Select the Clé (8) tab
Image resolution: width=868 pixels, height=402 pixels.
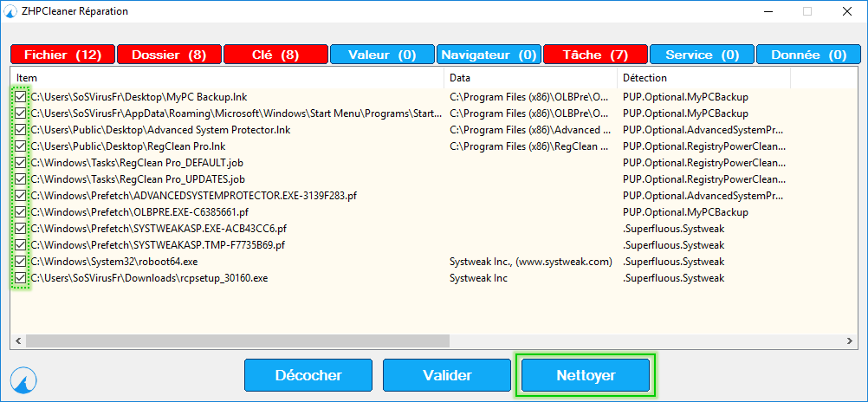275,55
